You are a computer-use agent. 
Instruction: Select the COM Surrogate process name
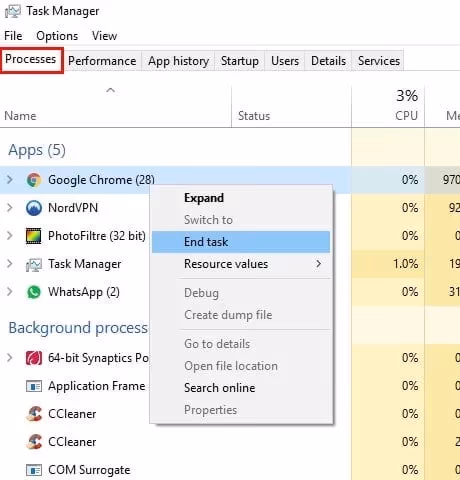pyautogui.click(x=89, y=470)
